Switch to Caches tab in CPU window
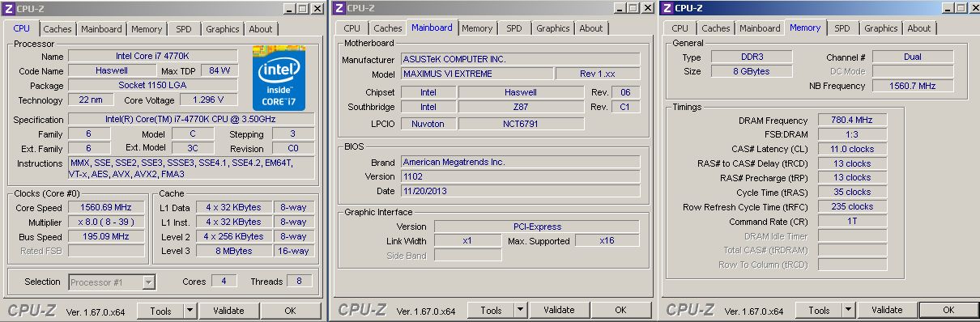 58,29
